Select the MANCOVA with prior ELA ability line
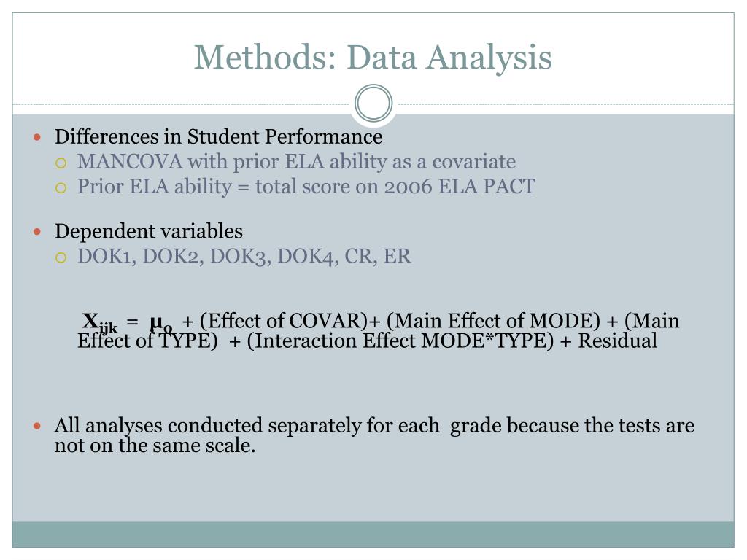Image resolution: width=747 pixels, height=560 pixels. coord(296,162)
